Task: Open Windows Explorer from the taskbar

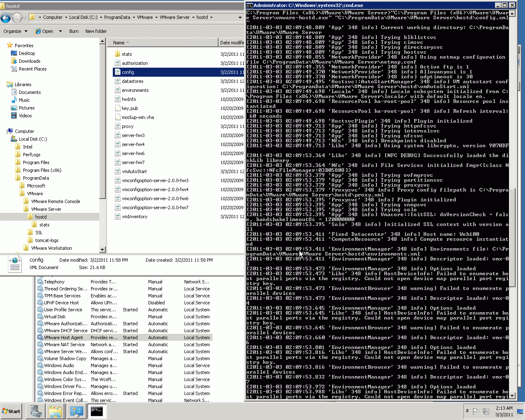Action: tap(55, 411)
